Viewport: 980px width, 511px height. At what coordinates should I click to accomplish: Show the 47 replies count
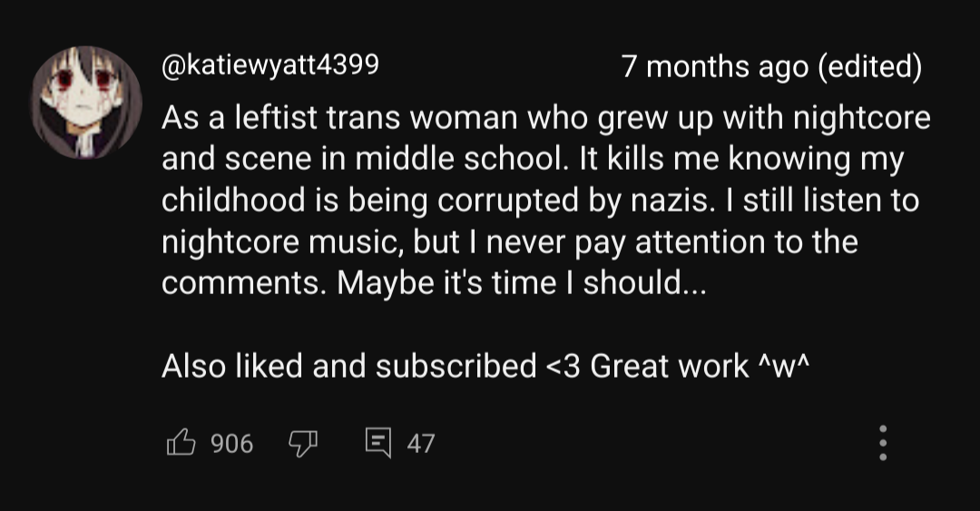[420, 444]
